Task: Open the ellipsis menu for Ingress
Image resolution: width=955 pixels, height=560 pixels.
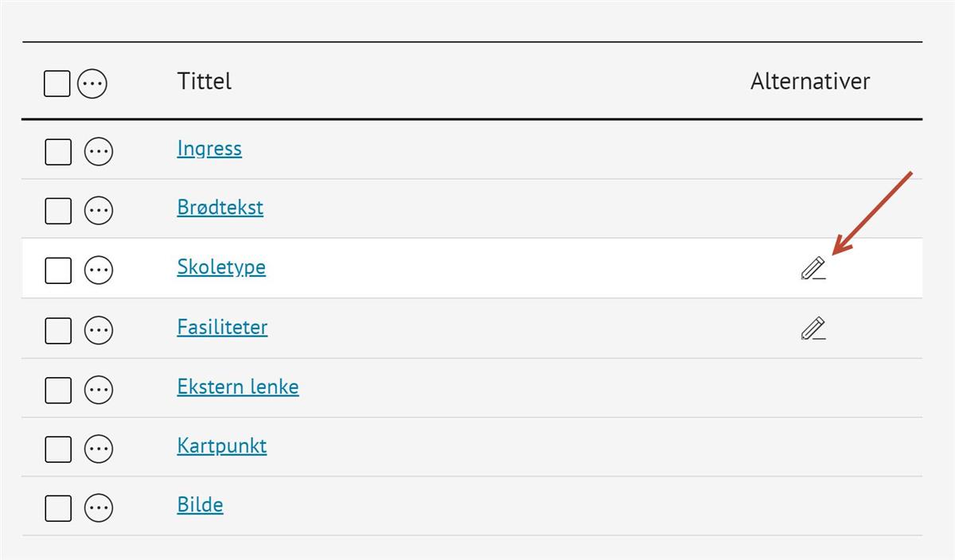Action: pos(99,150)
